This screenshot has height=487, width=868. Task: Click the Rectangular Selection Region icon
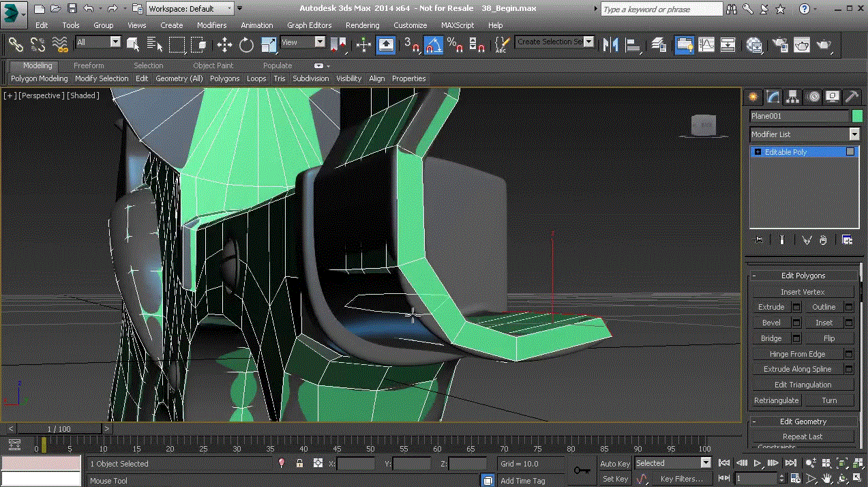(177, 45)
